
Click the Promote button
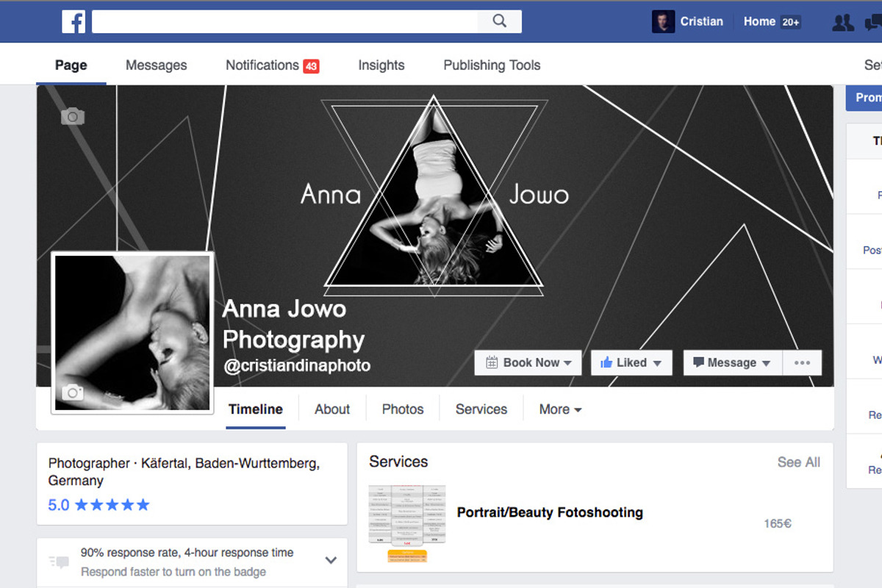coord(864,98)
